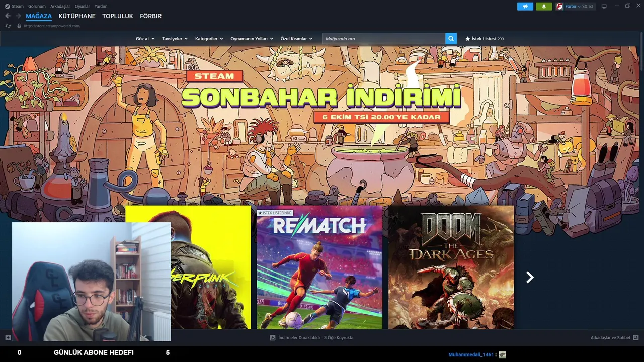Expand the Förbır account dropdown
The image size is (644, 362).
(x=573, y=7)
